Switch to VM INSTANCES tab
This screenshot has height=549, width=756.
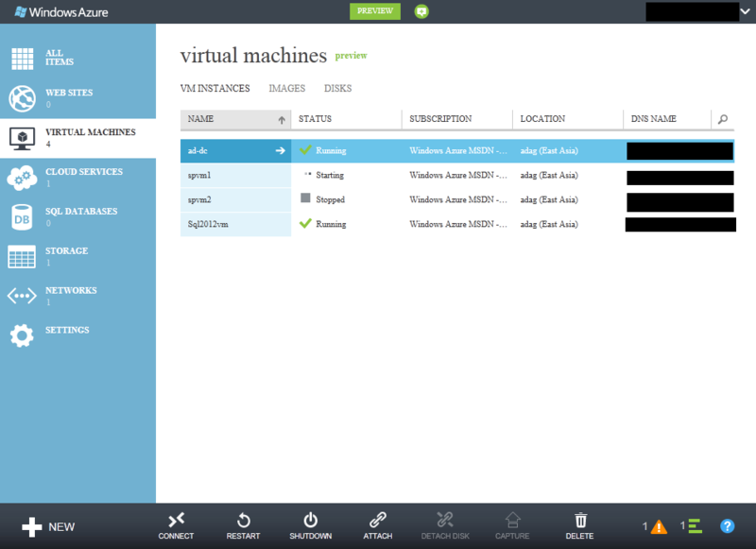click(215, 88)
